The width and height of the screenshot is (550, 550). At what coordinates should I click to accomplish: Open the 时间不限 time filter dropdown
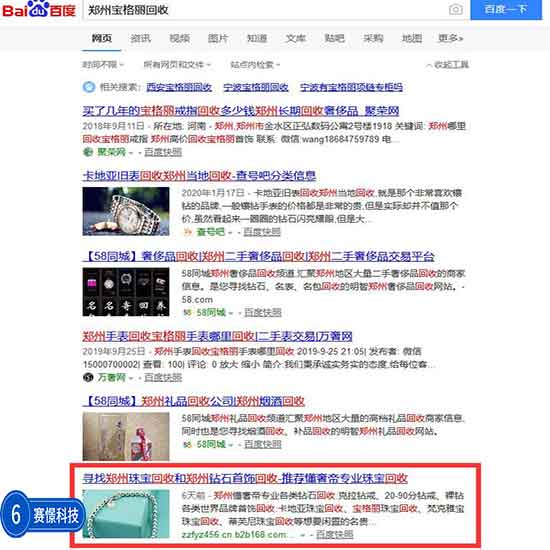click(x=103, y=65)
